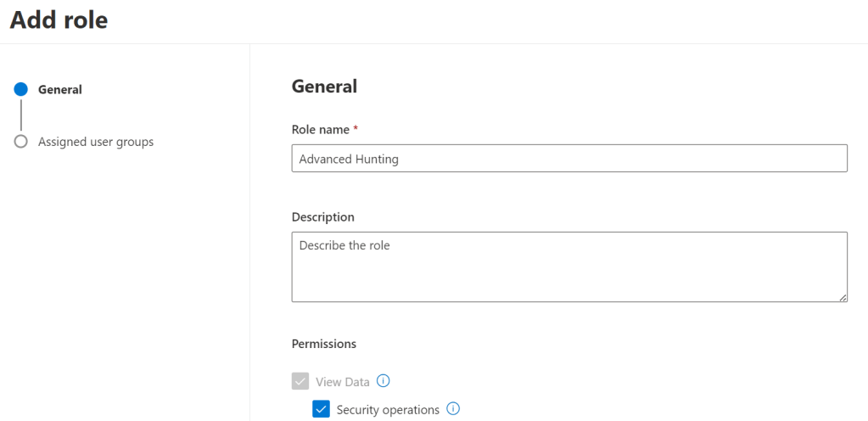Click the General section heading in the form
Viewport: 868px width, 421px height.
(x=324, y=86)
